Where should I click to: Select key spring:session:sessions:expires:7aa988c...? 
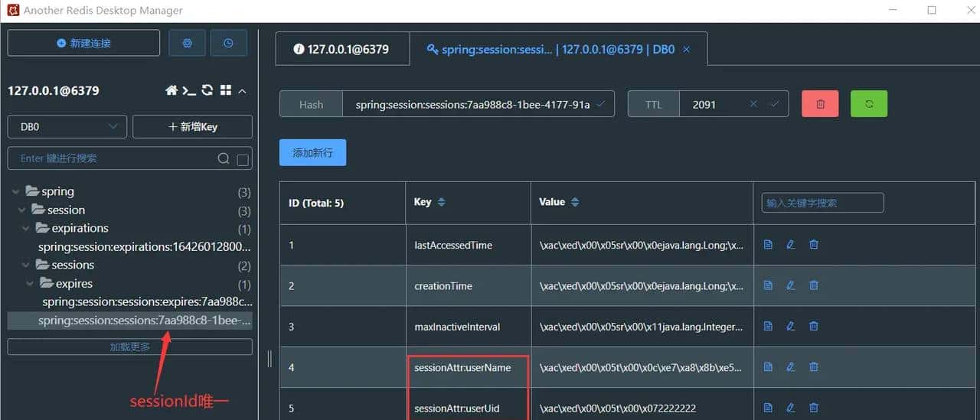point(145,302)
